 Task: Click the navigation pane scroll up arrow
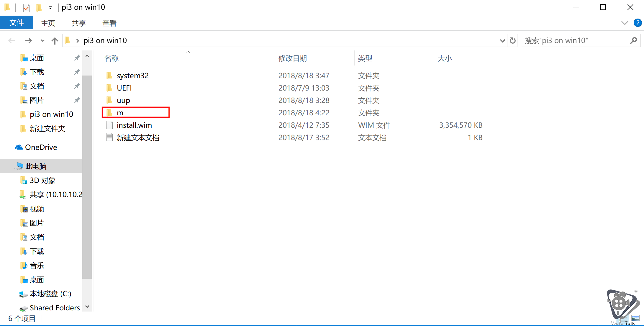87,56
